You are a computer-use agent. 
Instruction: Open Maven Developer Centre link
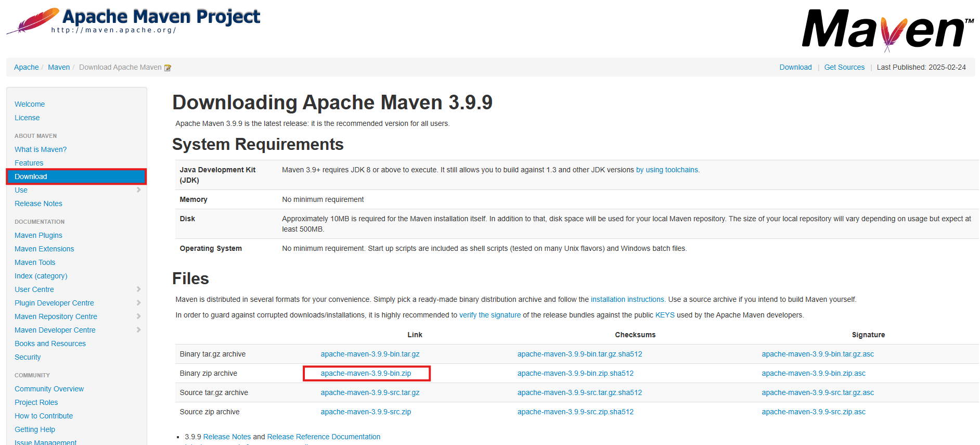pyautogui.click(x=55, y=330)
